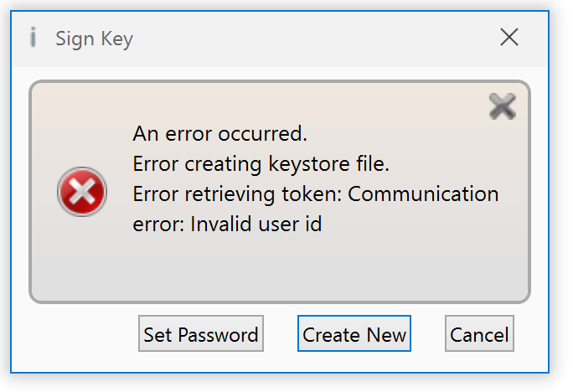Dismiss the error panel with gray X

(502, 106)
